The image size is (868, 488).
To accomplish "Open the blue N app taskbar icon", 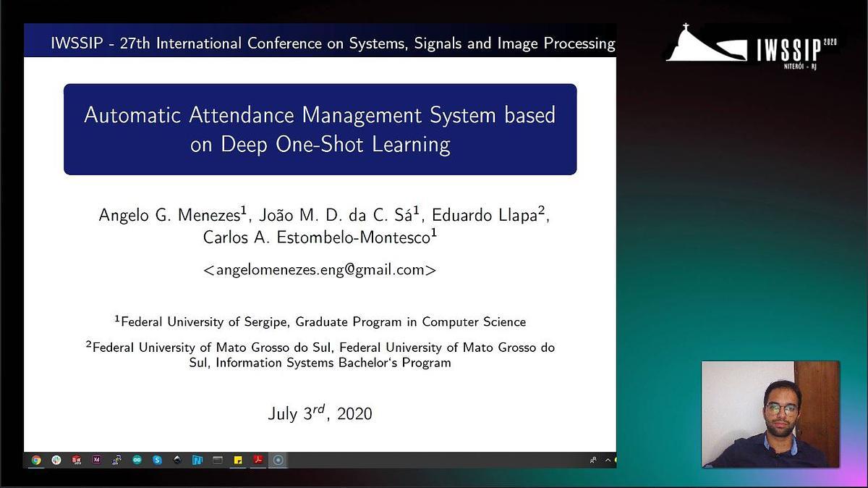I will (197, 460).
